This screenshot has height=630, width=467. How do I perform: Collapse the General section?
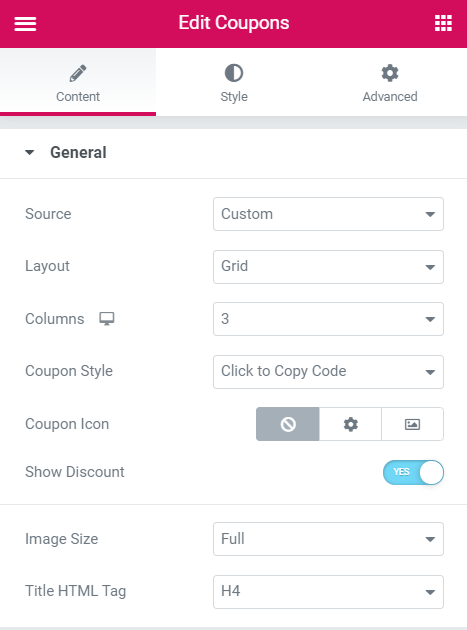coord(29,152)
